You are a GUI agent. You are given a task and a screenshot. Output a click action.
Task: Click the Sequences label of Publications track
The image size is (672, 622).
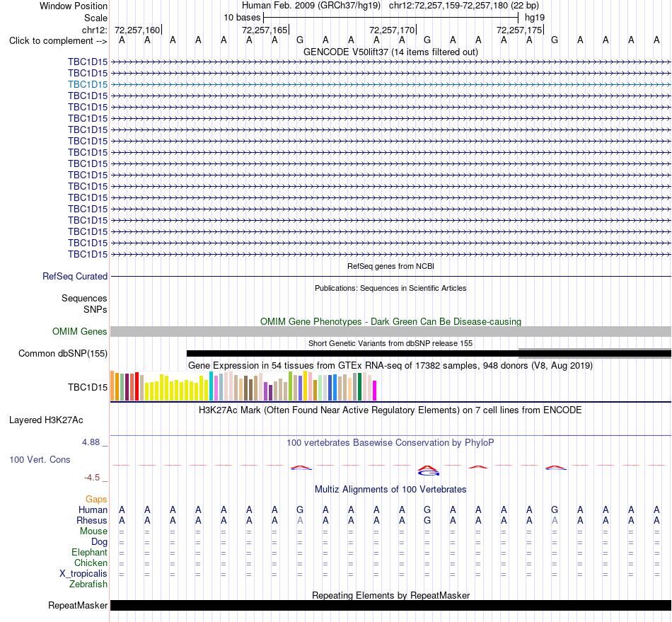coord(84,298)
